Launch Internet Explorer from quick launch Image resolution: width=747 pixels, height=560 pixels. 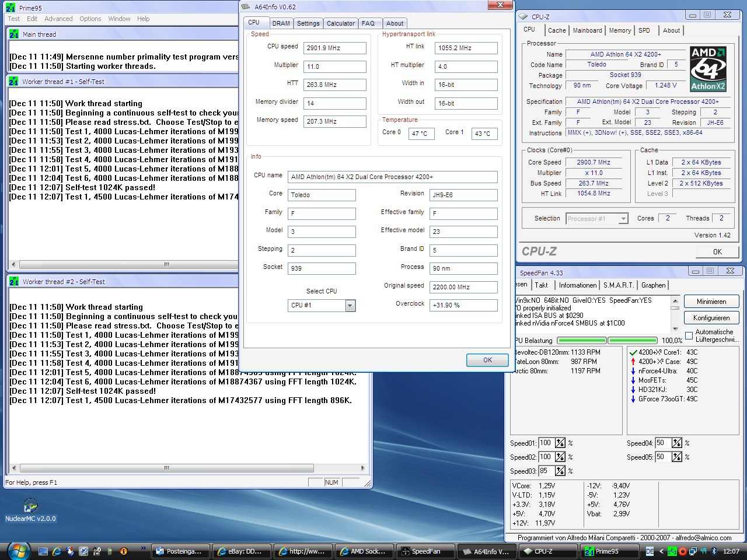57,551
